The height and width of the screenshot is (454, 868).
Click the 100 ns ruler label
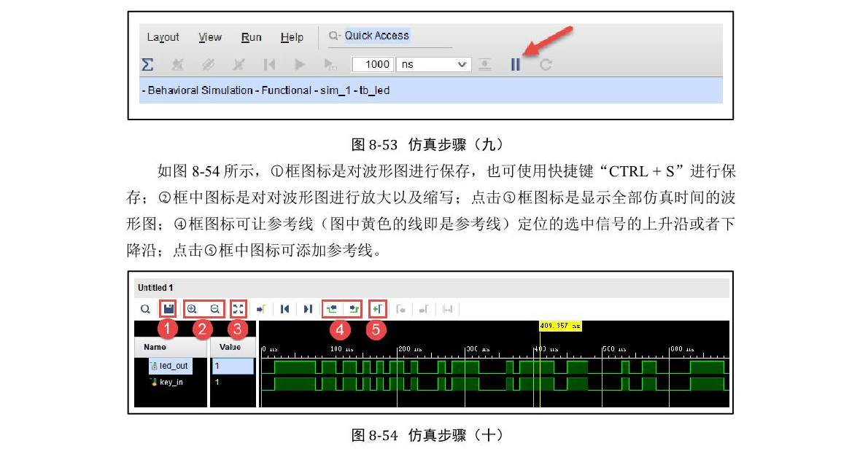pyautogui.click(x=341, y=349)
